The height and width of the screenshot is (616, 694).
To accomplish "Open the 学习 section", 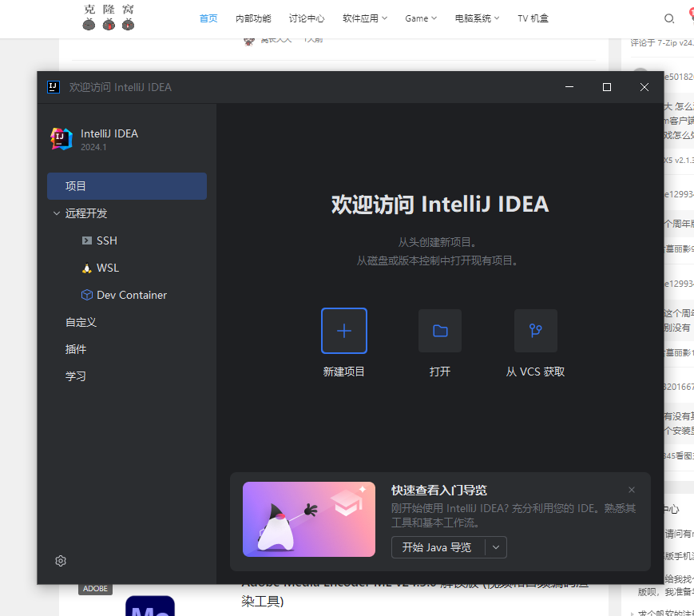I will pos(76,376).
